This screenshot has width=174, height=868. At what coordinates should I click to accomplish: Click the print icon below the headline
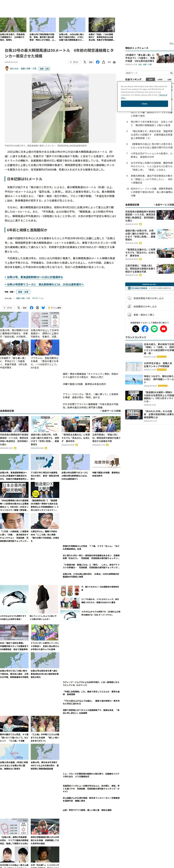click(114, 62)
